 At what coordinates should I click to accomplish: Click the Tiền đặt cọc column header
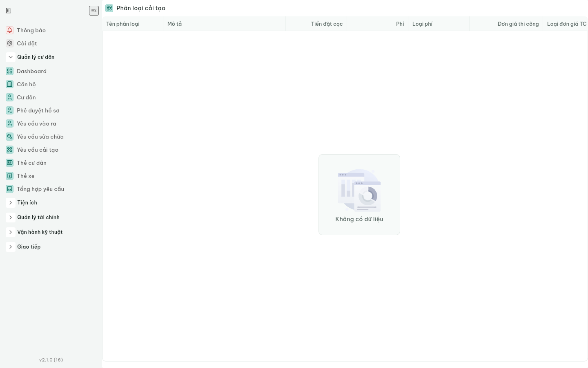316,24
